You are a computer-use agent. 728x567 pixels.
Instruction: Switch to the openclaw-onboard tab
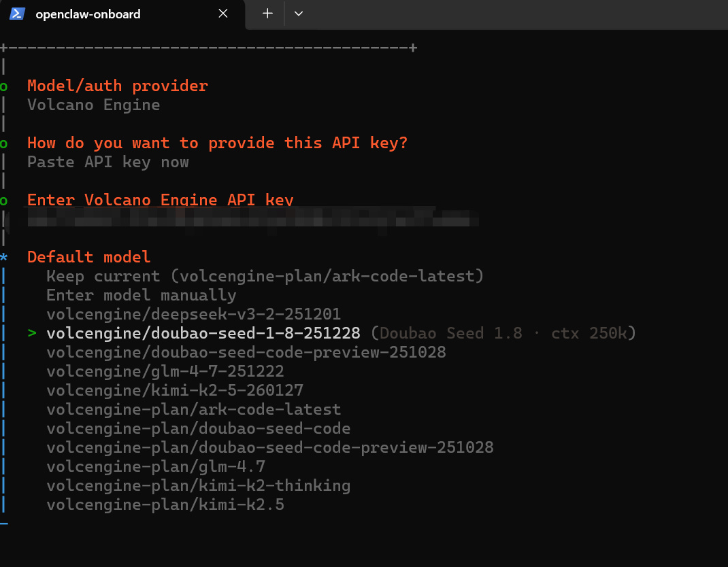88,14
